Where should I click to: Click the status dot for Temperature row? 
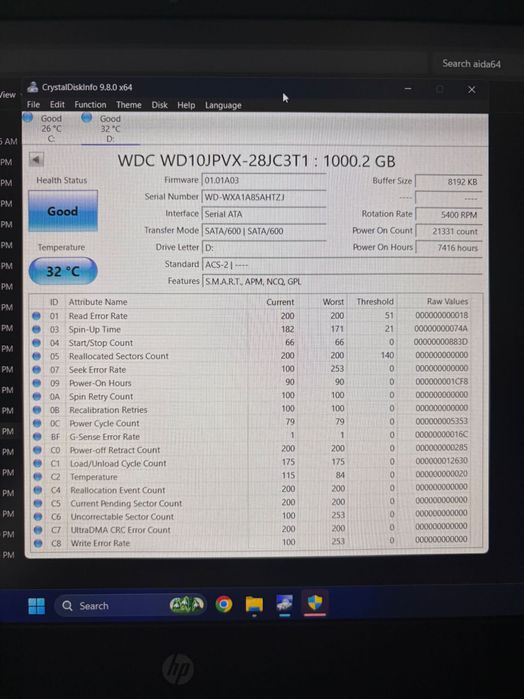tap(37, 477)
